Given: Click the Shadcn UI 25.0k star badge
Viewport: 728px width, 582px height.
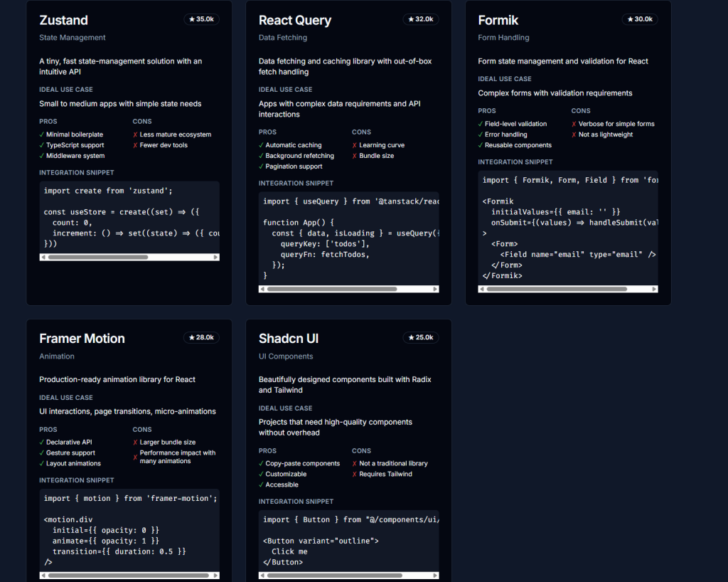Looking at the screenshot, I should point(421,337).
